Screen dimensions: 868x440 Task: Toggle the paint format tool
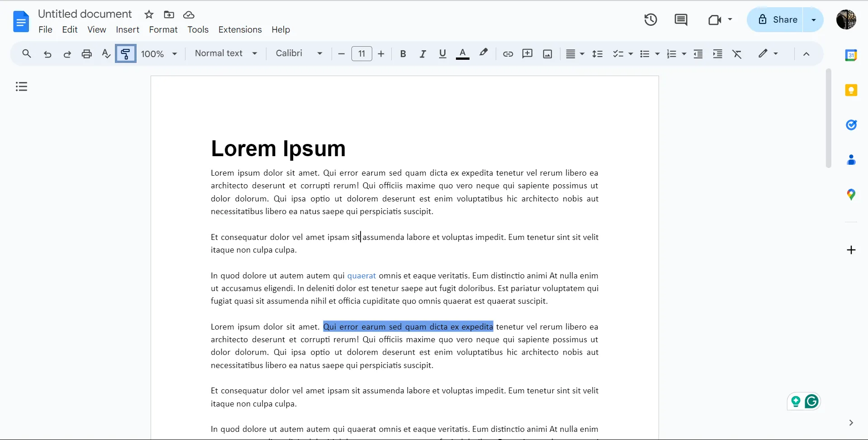tap(126, 53)
